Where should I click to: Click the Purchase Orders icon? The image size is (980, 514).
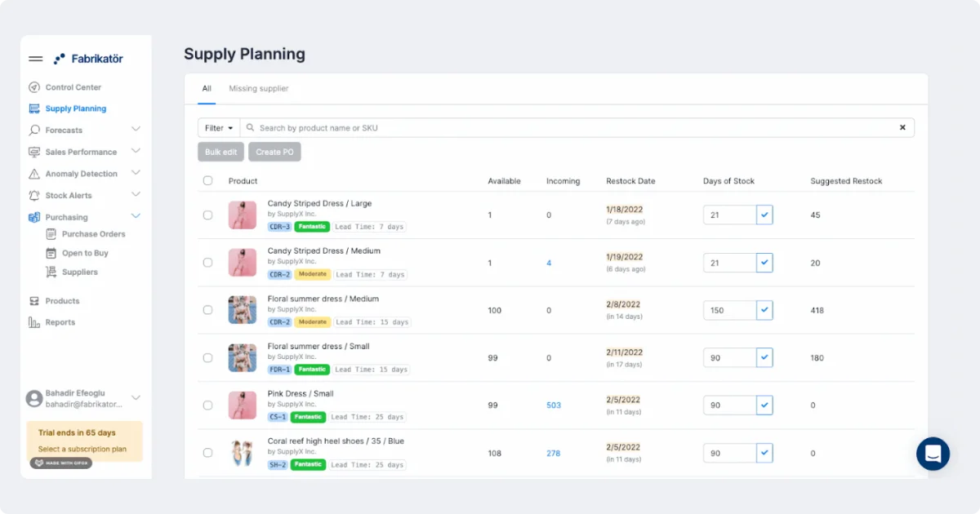(x=51, y=234)
